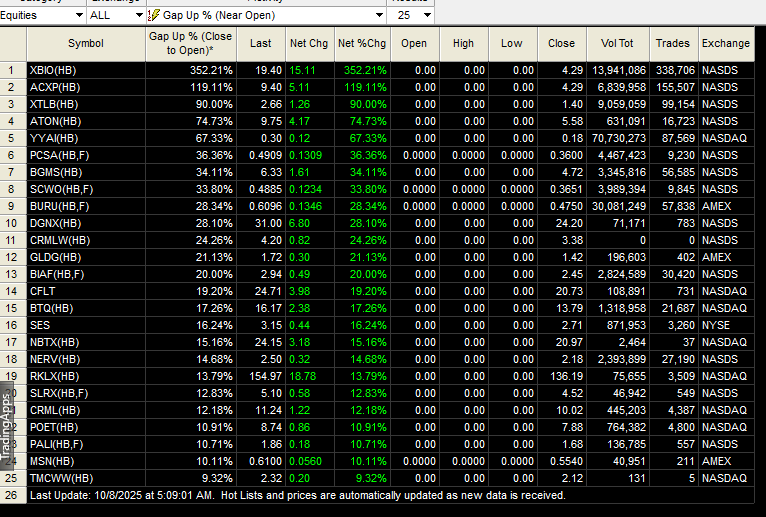
Task: Select the MSN(HB) symbol
Action: (x=52, y=461)
